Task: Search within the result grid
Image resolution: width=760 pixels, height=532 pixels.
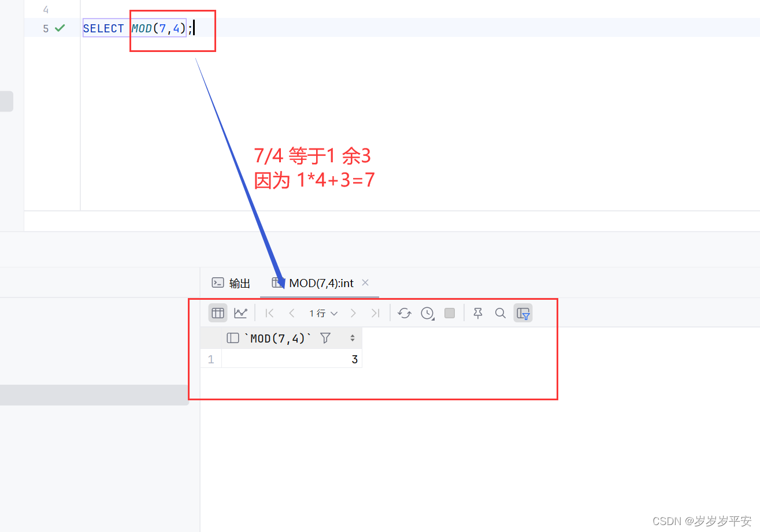Action: point(501,313)
